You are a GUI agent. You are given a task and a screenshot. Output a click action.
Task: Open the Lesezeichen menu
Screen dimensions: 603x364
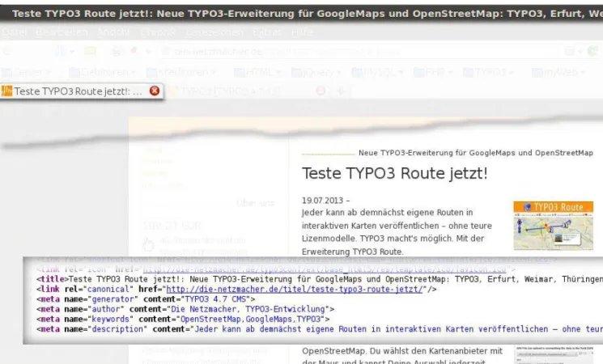(214, 32)
